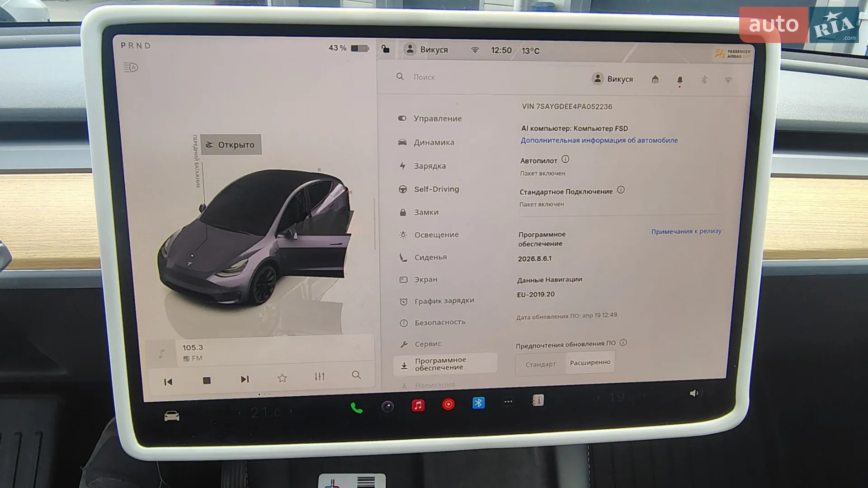Open the manual info app icon
The image size is (868, 488).
click(x=538, y=400)
